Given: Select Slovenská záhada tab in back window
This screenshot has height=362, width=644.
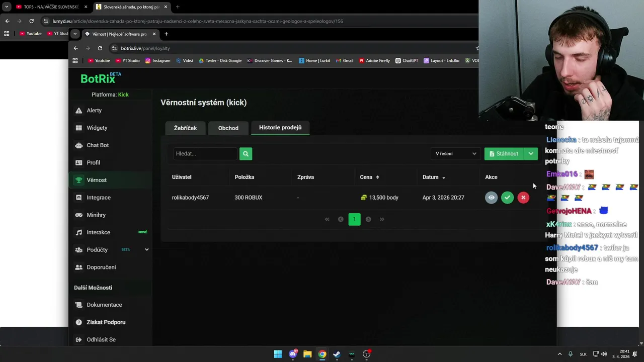Looking at the screenshot, I should click(132, 7).
